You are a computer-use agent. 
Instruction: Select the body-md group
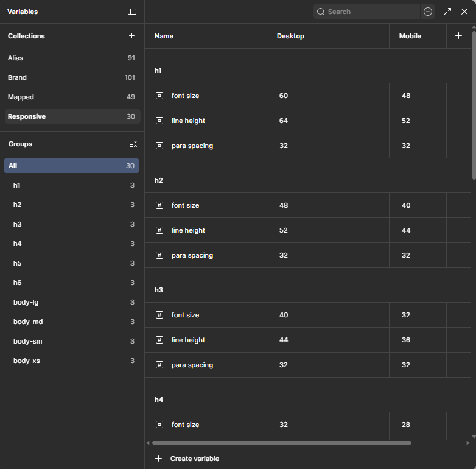click(x=72, y=322)
